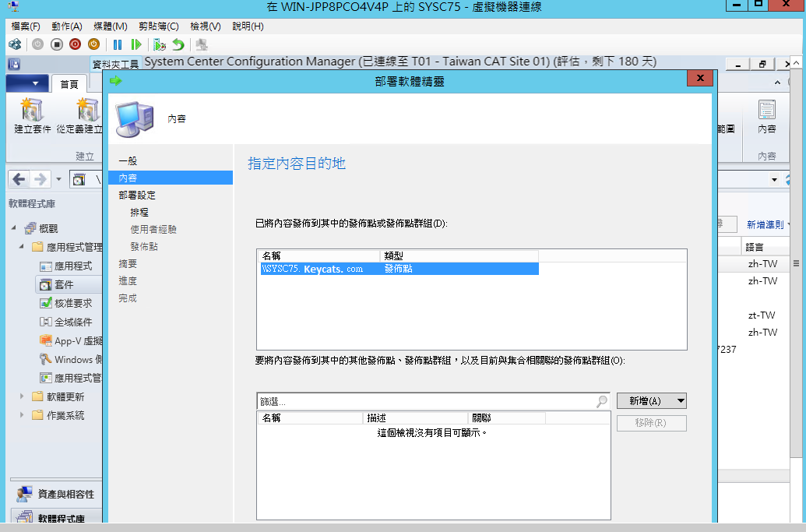The height and width of the screenshot is (532, 806).
Task: Open 剪貼簿(C) menu
Action: click(159, 26)
